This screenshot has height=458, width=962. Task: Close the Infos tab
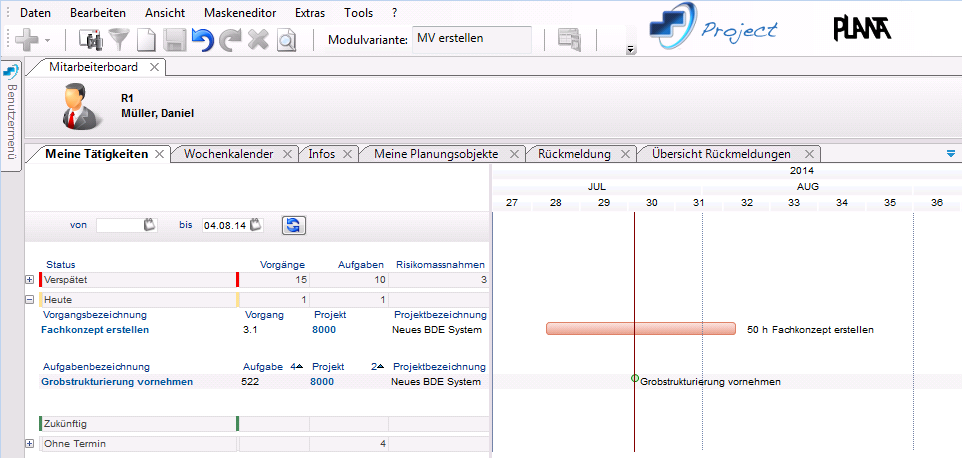tap(347, 154)
